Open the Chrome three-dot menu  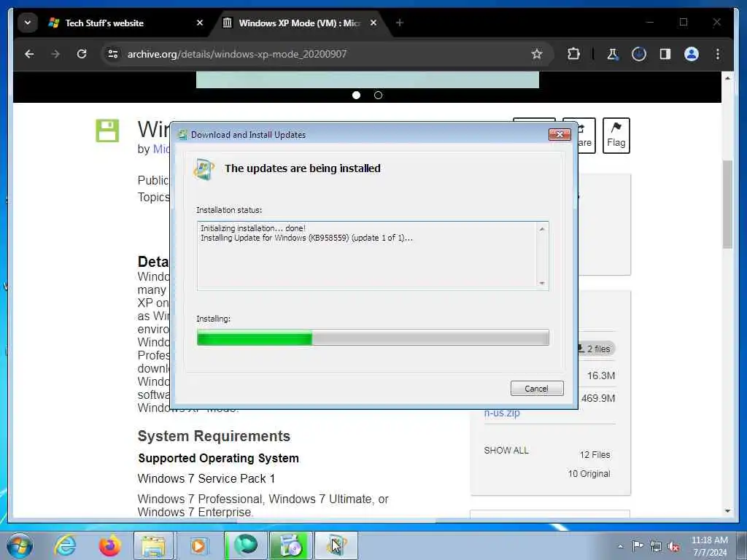point(718,54)
